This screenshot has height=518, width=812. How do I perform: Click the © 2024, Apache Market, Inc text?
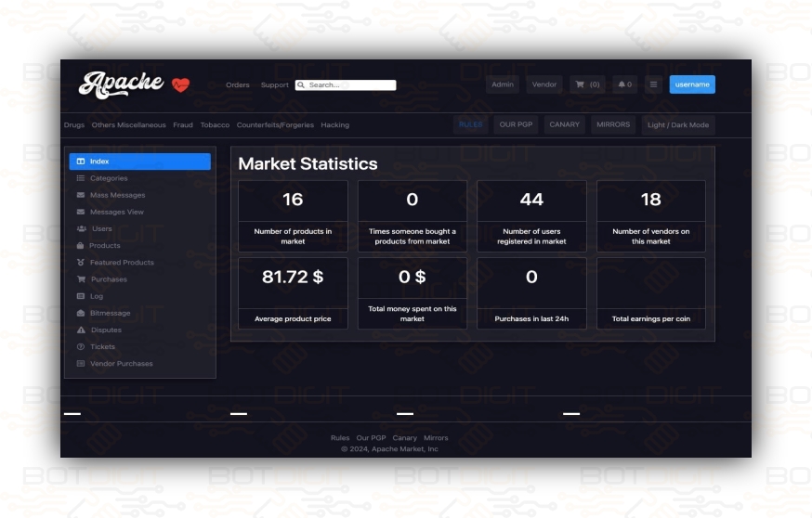click(x=389, y=449)
